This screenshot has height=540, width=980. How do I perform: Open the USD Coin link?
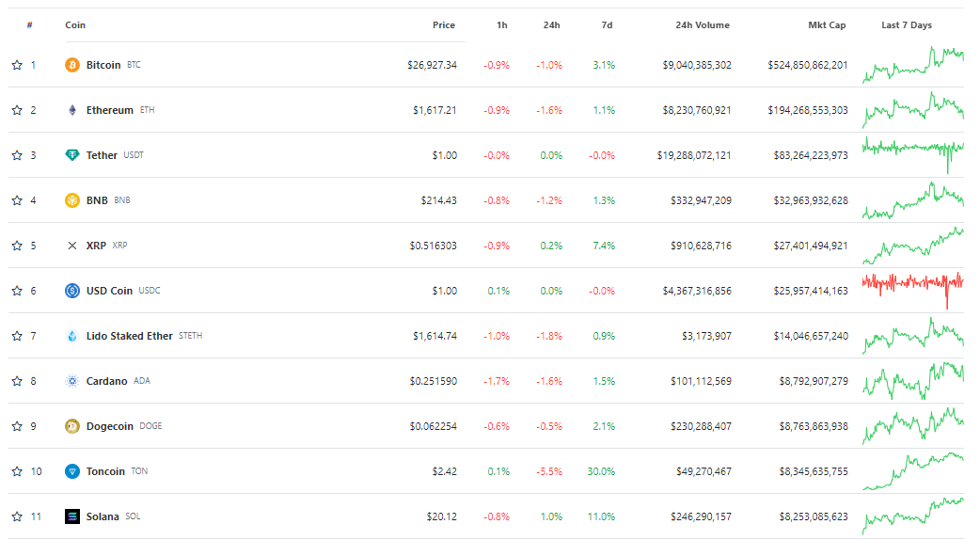click(x=109, y=291)
